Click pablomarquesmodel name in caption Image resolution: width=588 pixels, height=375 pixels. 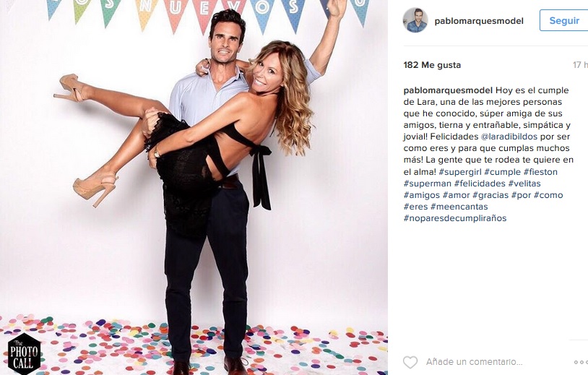pyautogui.click(x=448, y=90)
